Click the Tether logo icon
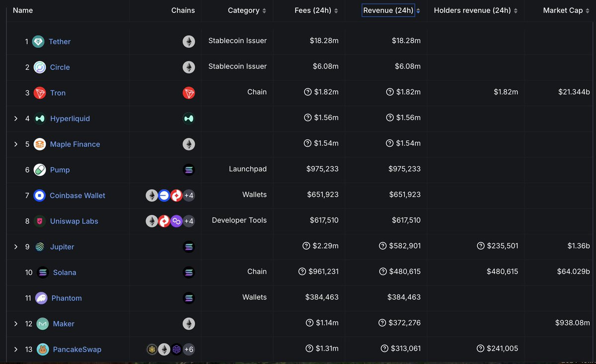The height and width of the screenshot is (364, 596). coord(38,42)
